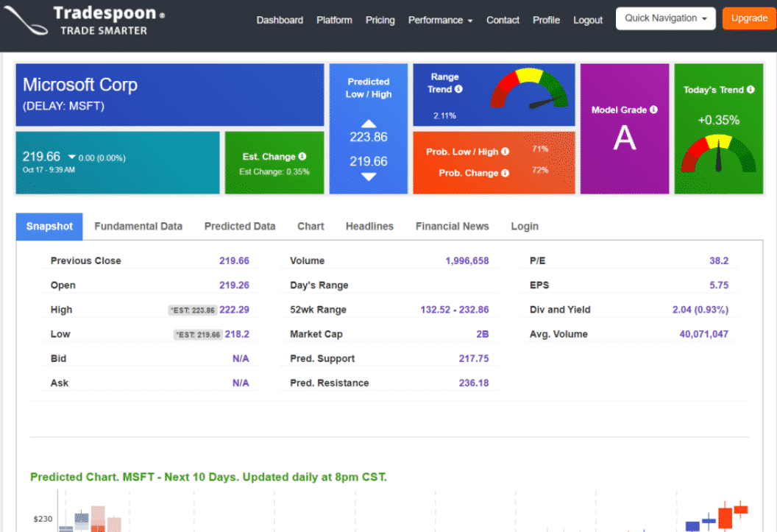The height and width of the screenshot is (532, 777).
Task: Open the Financial News tab
Action: click(452, 227)
